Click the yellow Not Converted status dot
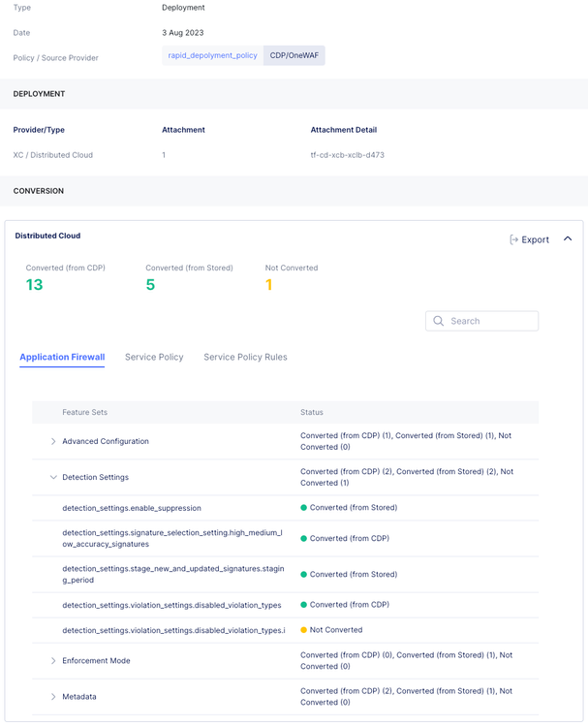The height and width of the screenshot is (727, 588). [304, 630]
